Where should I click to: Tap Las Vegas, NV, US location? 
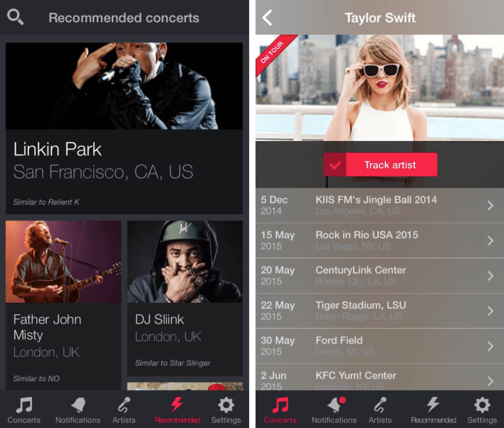coord(353,246)
